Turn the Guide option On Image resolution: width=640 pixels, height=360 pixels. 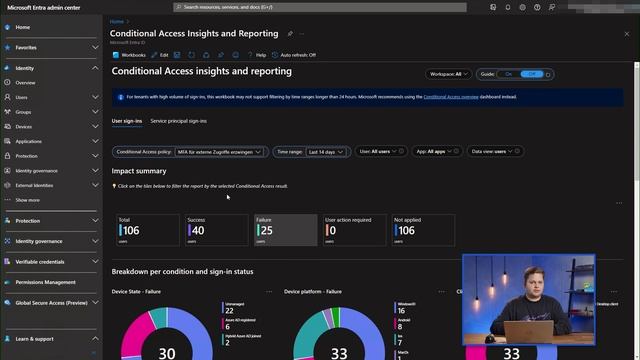coord(508,74)
